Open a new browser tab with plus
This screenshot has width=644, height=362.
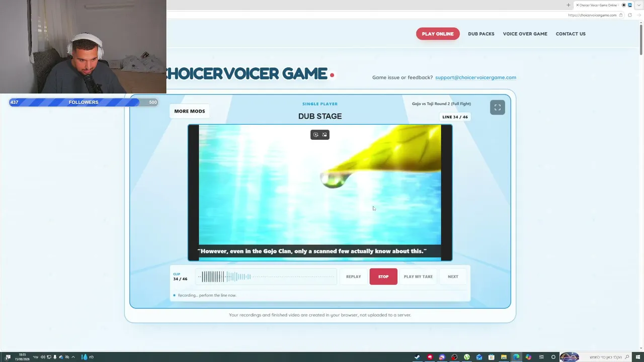[569, 5]
